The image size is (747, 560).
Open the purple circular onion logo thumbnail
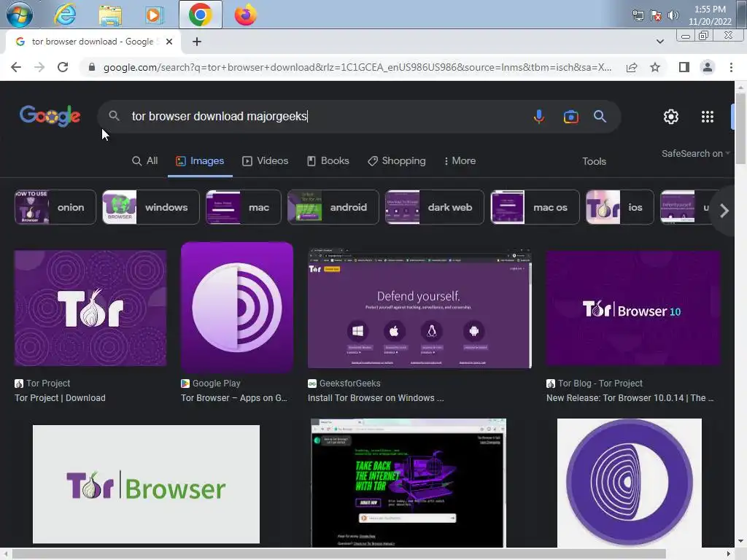(630, 483)
